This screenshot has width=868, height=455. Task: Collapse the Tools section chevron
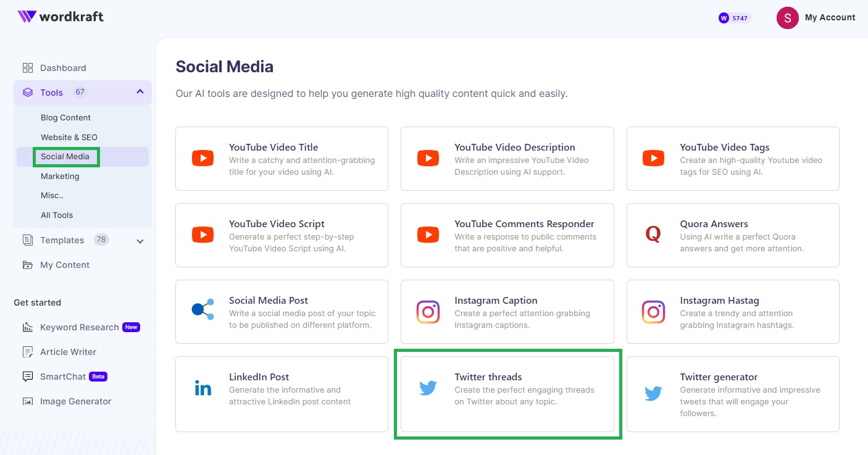[x=140, y=91]
